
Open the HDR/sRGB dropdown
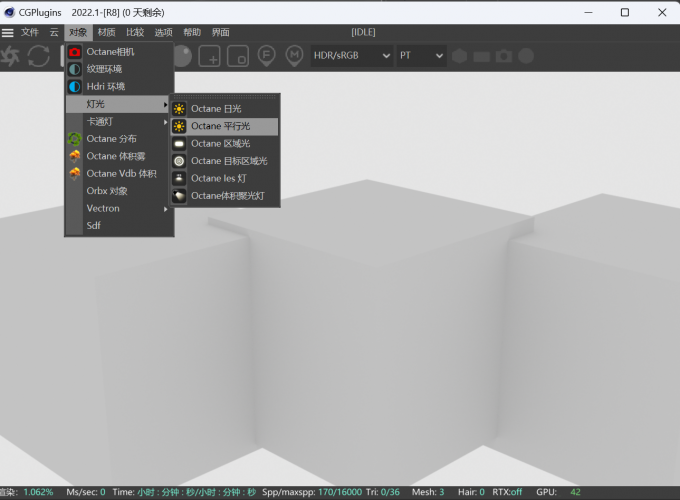click(x=352, y=56)
